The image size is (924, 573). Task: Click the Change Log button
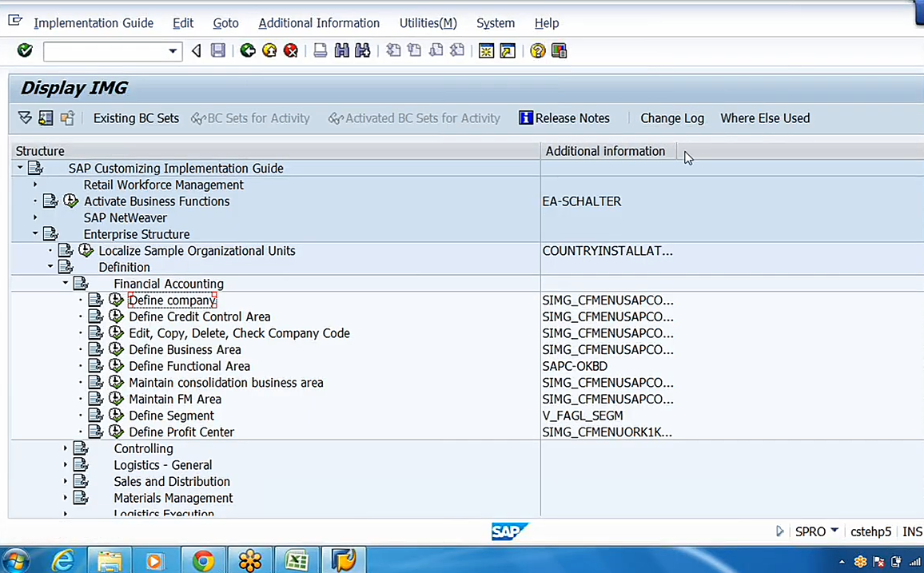672,118
